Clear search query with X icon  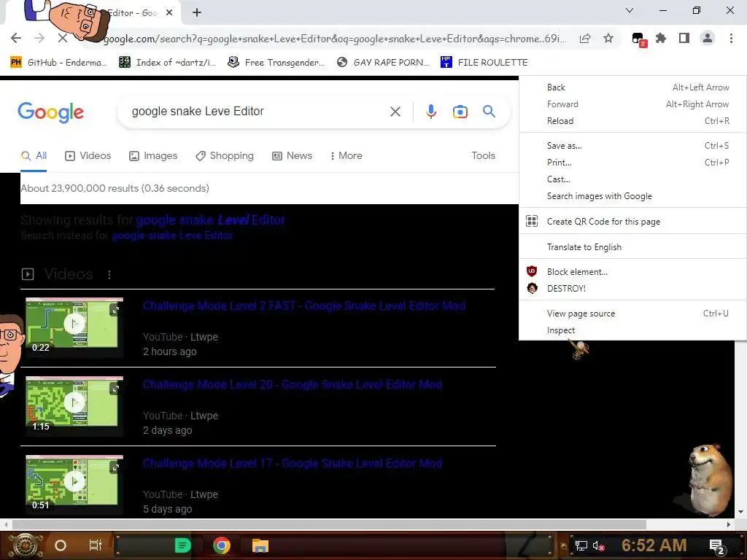pos(395,112)
